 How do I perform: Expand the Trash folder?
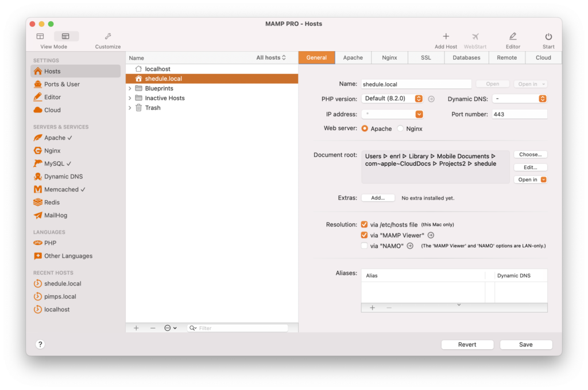[130, 108]
